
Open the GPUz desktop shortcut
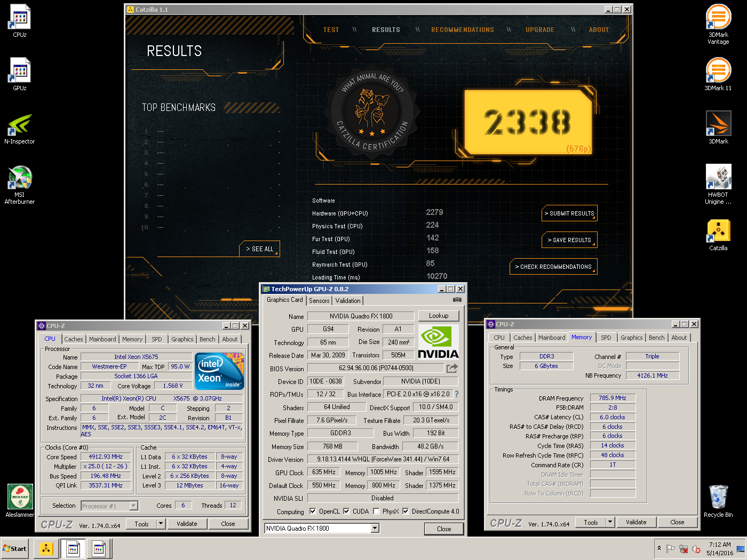coord(20,74)
